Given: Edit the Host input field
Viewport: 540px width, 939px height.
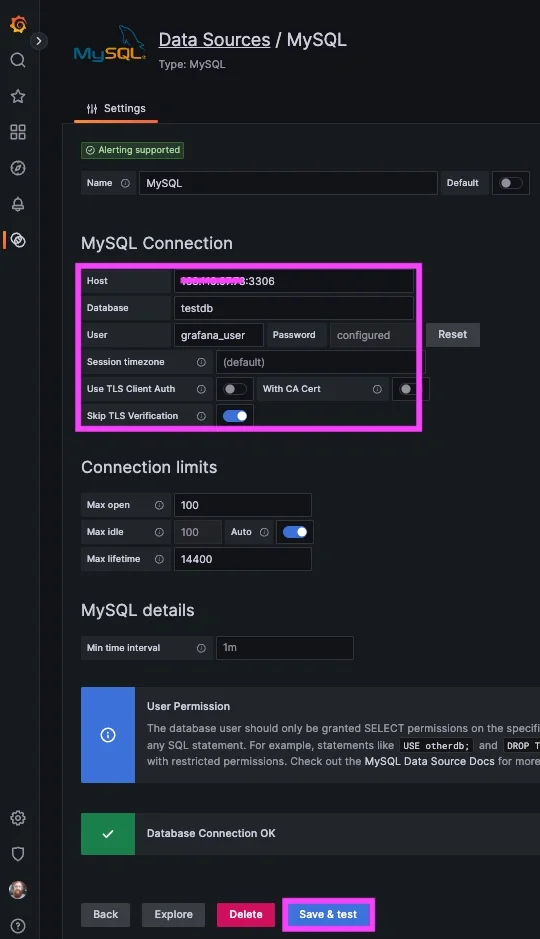Looking at the screenshot, I should pyautogui.click(x=294, y=281).
